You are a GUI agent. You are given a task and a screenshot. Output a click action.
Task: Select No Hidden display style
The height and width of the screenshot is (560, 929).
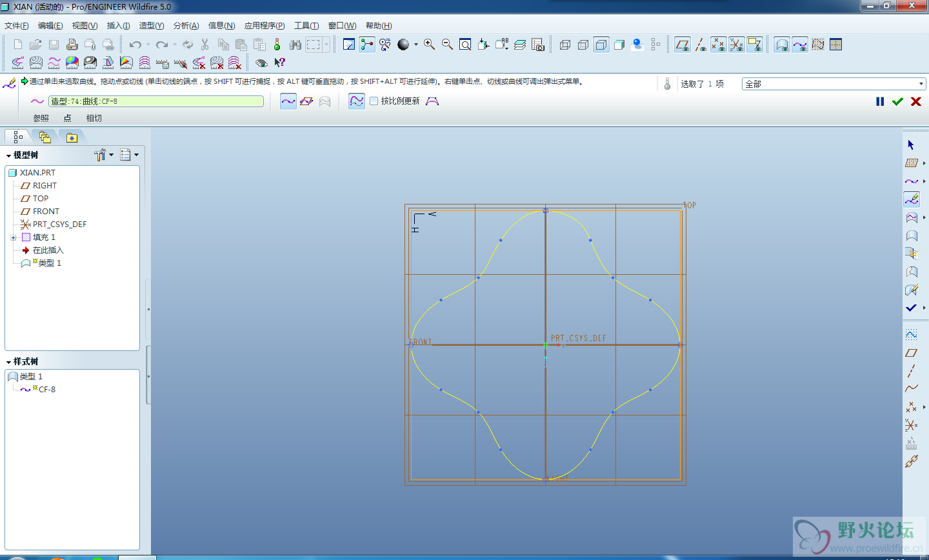pos(601,45)
